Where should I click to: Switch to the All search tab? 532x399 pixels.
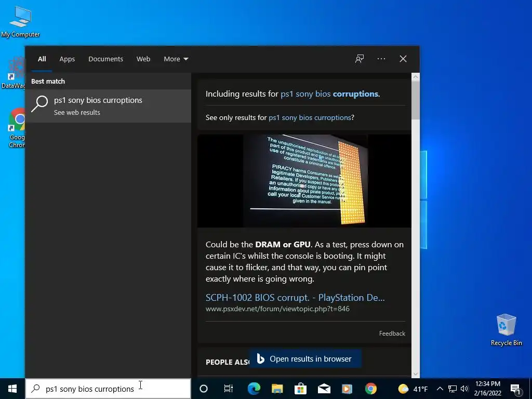(42, 59)
